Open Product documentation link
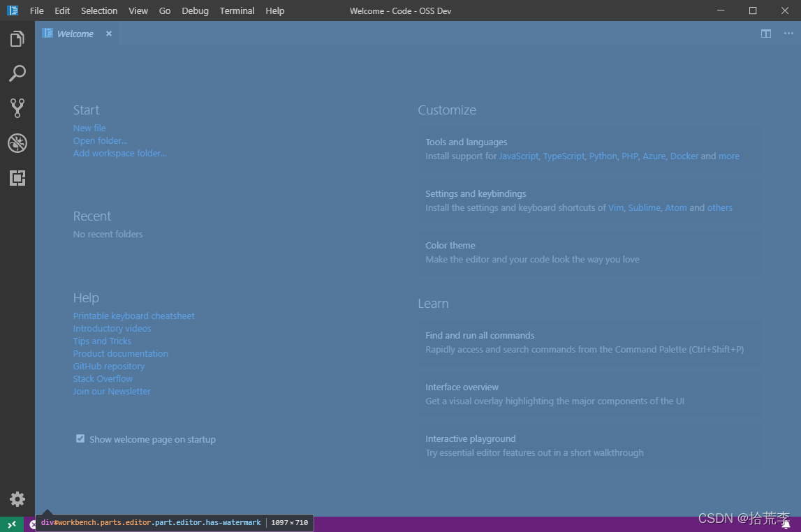Image resolution: width=801 pixels, height=532 pixels. click(x=121, y=354)
